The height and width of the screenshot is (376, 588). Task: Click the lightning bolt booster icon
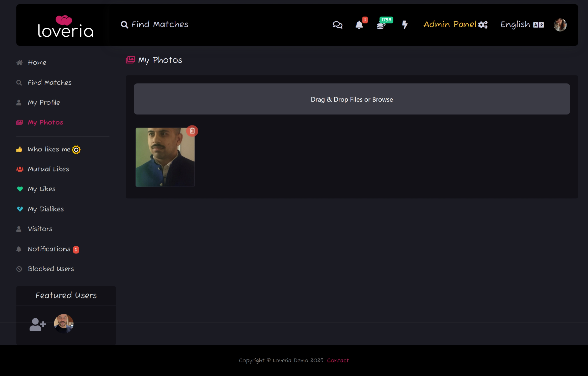coord(405,25)
